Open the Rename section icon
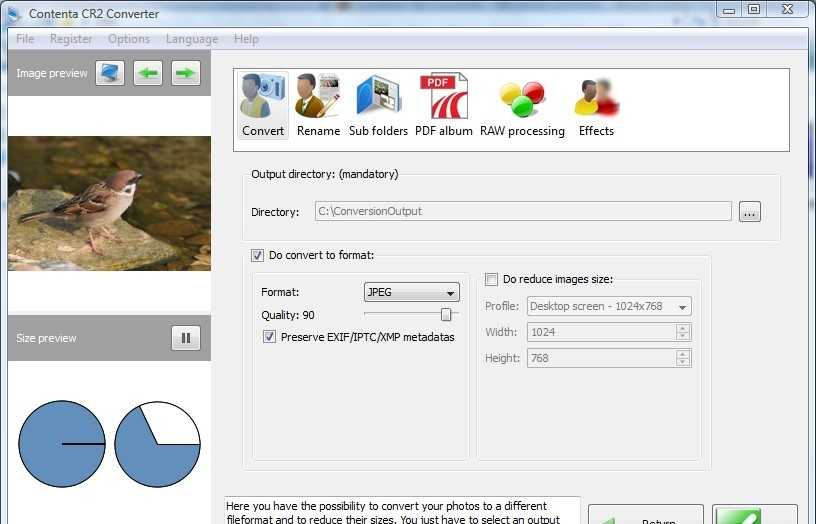The image size is (816, 524). click(318, 106)
